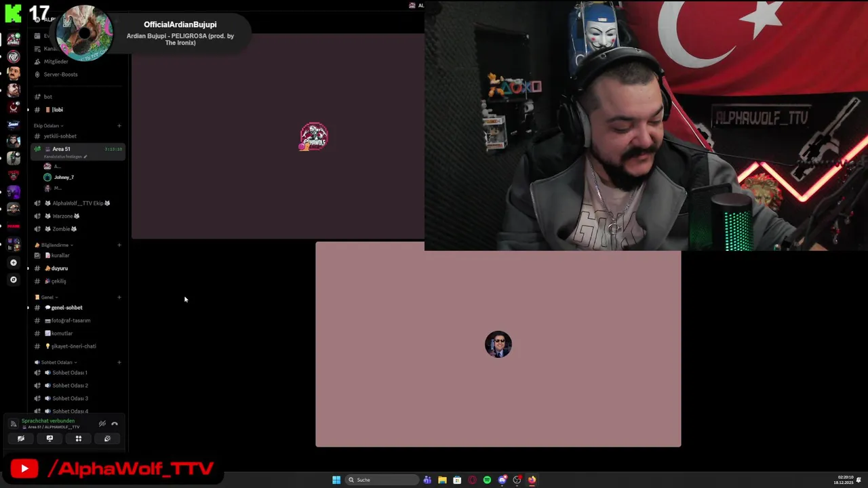
Task: Open Spotify from the taskbar
Action: (487, 480)
